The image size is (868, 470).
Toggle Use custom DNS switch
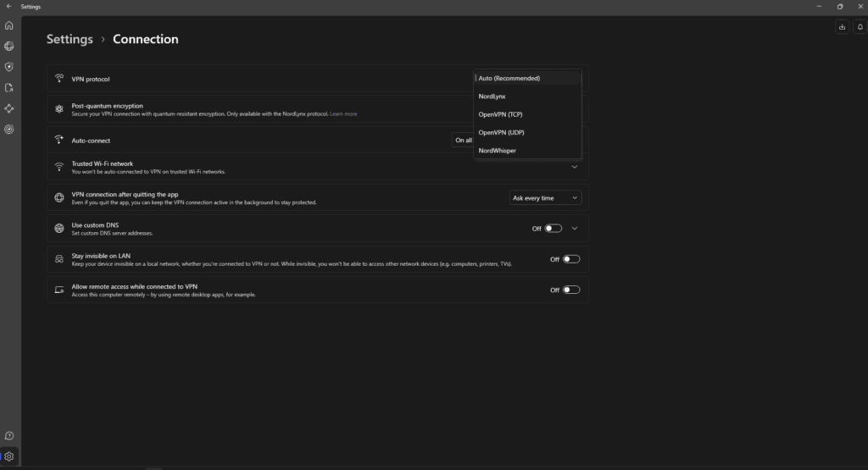(553, 229)
